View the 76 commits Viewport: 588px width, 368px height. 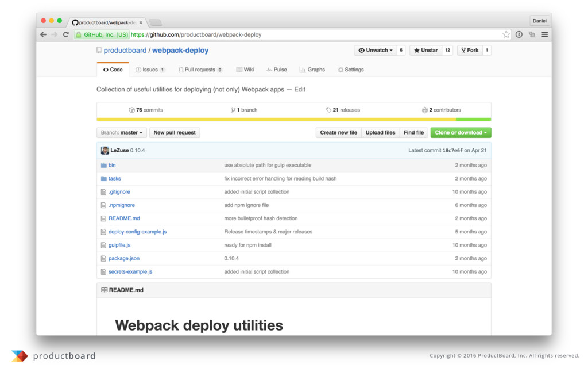[146, 110]
